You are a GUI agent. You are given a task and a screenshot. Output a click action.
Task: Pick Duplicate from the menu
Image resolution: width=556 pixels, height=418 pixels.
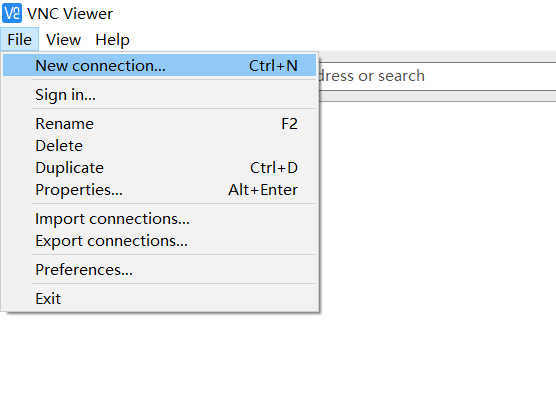click(160, 168)
